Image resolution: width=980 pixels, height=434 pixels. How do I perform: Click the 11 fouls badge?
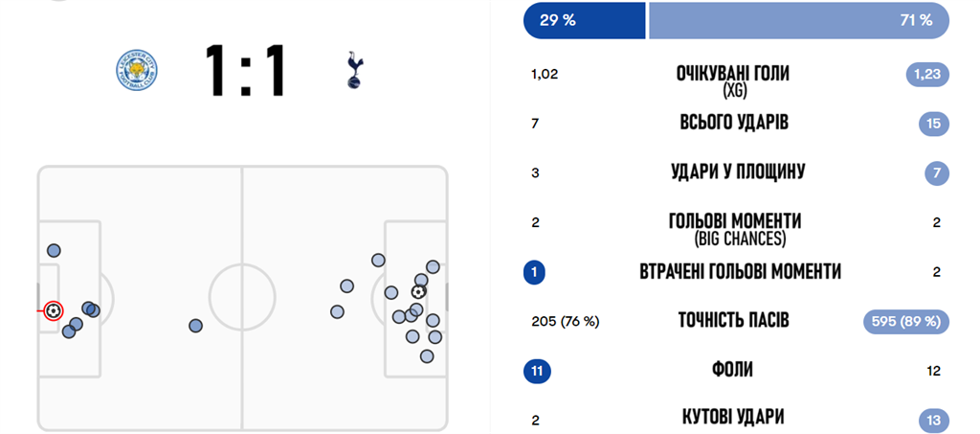coord(538,371)
